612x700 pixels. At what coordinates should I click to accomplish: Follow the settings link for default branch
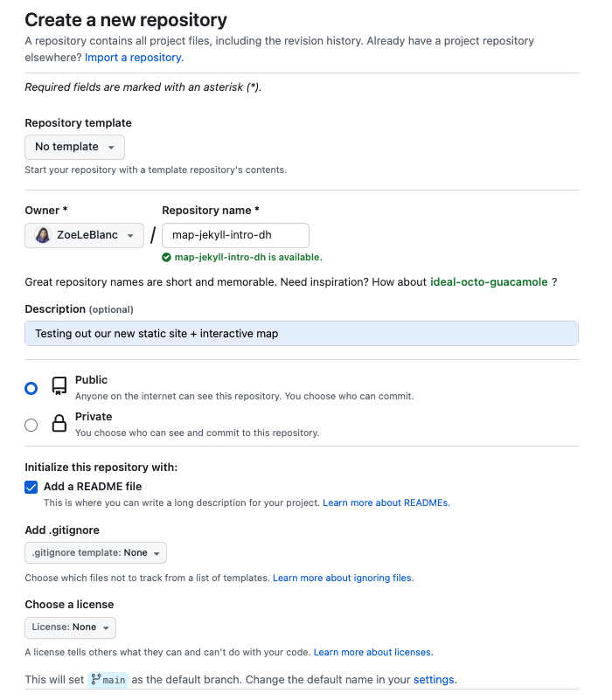434,679
